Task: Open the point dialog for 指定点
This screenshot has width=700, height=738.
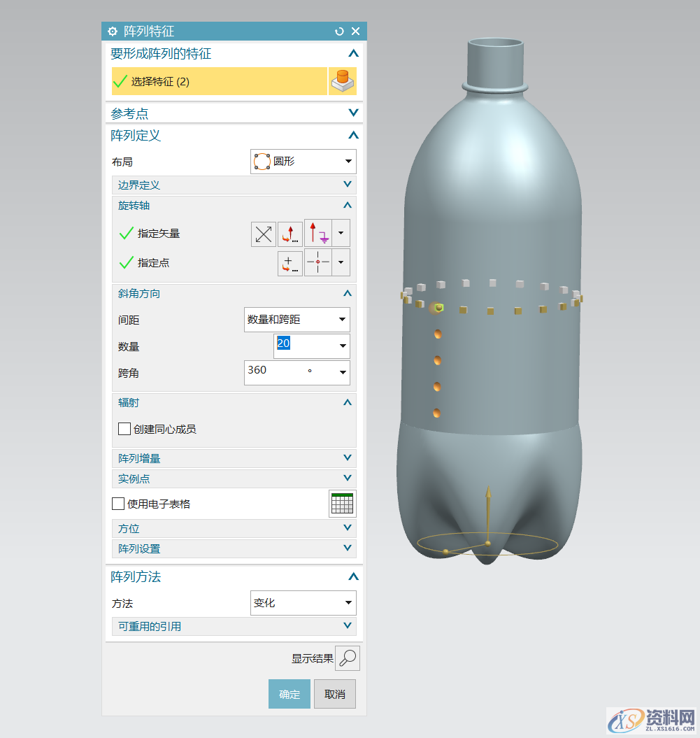Action: click(290, 262)
